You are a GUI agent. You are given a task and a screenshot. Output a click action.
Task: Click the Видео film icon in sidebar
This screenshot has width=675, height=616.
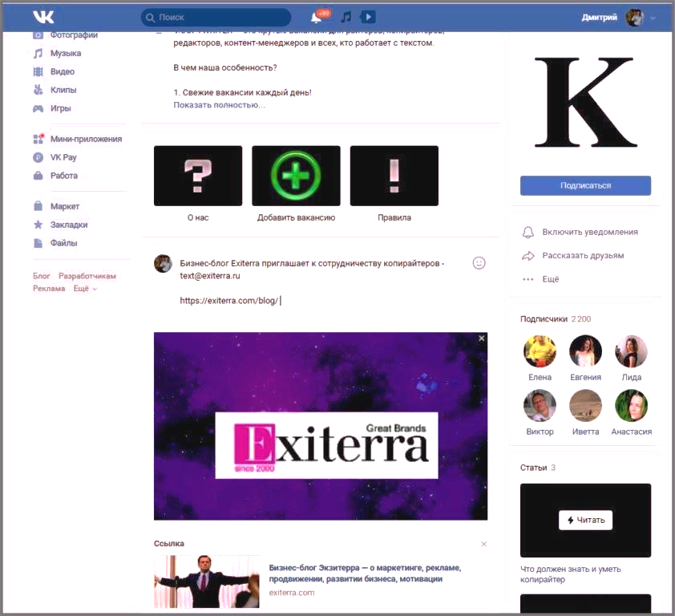pos(38,71)
